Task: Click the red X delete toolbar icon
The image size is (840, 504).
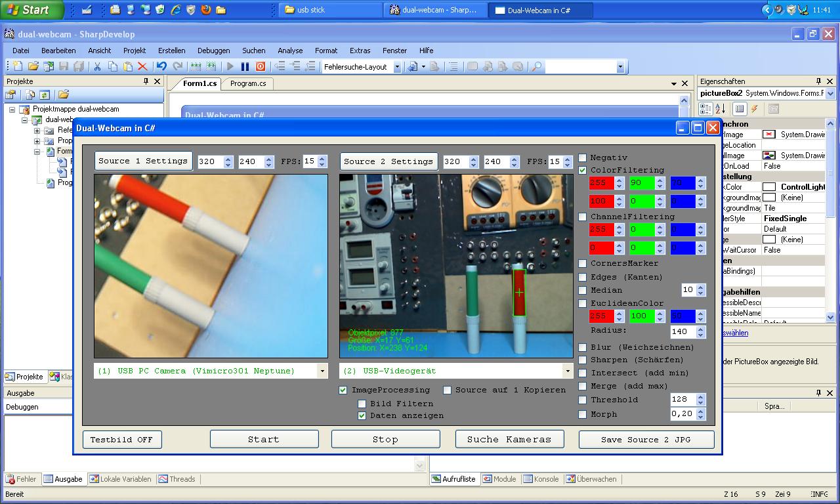Action: [x=143, y=66]
